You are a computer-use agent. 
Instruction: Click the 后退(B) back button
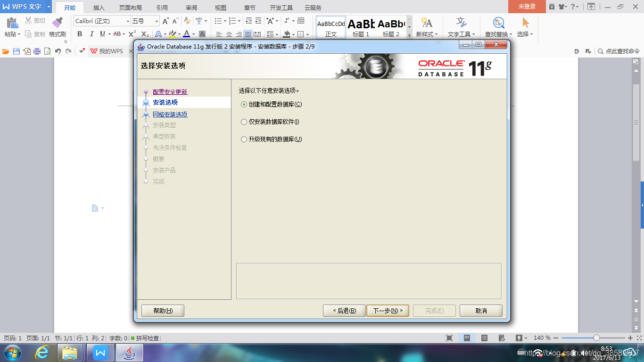click(344, 311)
